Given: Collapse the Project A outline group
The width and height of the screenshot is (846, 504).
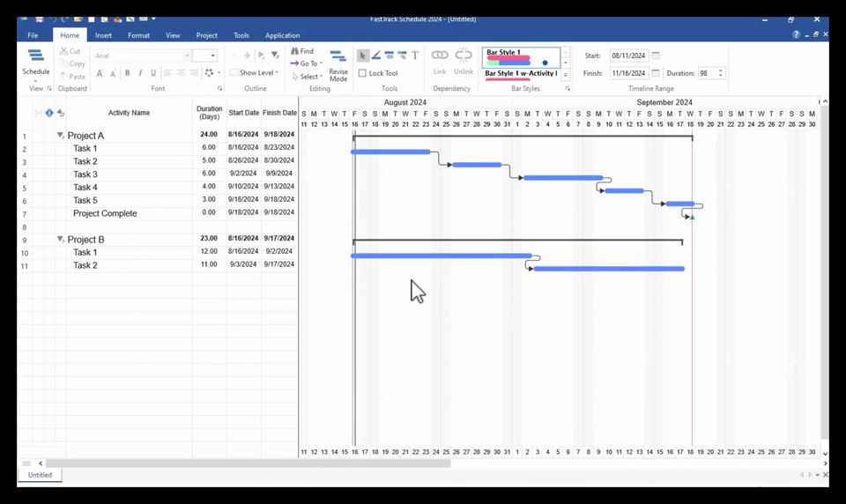Looking at the screenshot, I should point(61,136).
